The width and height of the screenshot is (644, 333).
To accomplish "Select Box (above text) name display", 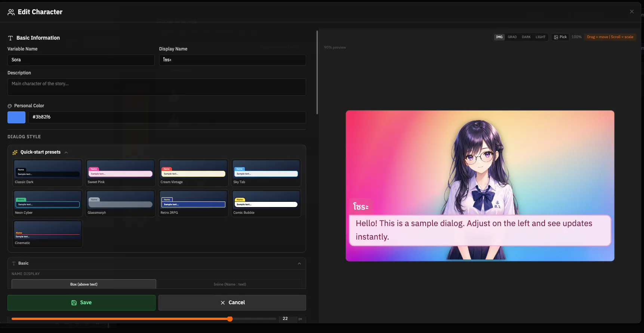I will click(84, 284).
